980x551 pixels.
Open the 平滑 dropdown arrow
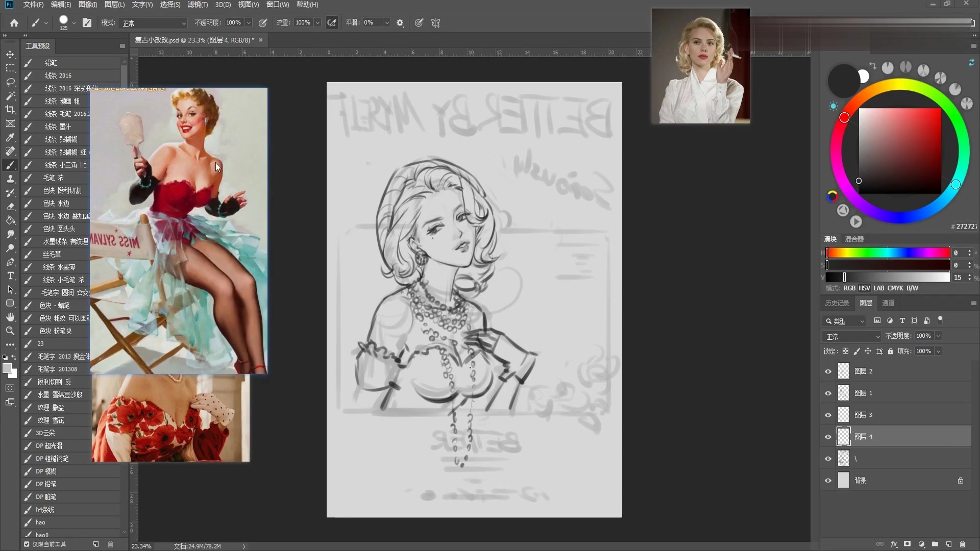[x=386, y=22]
